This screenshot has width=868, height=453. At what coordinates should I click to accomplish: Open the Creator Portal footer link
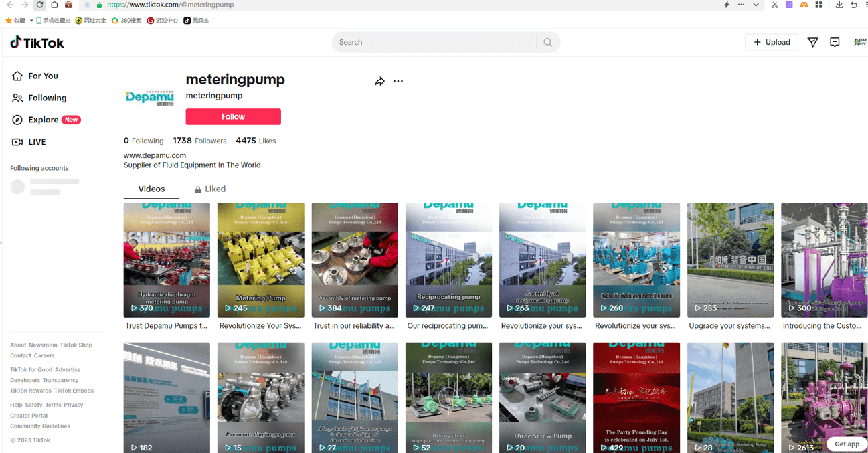click(x=29, y=416)
